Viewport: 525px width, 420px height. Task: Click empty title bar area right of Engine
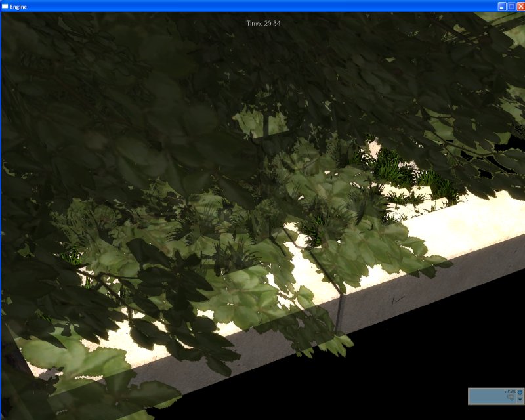(262, 6)
